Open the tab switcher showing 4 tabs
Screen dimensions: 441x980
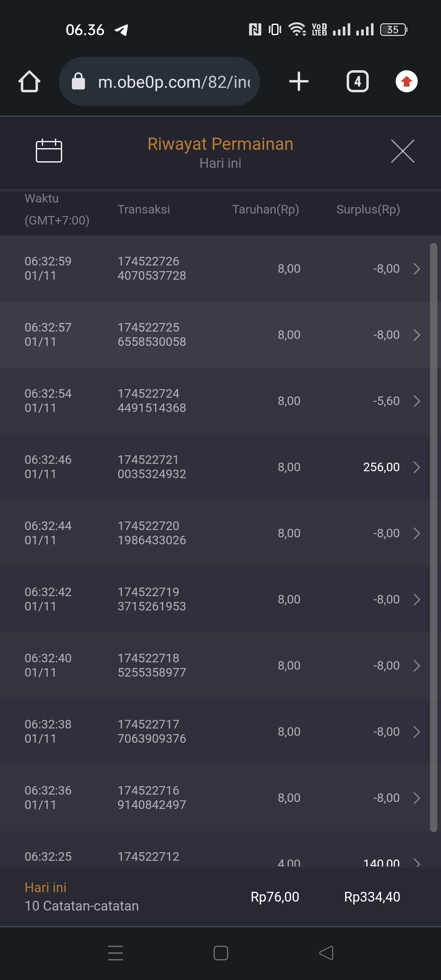coord(357,81)
